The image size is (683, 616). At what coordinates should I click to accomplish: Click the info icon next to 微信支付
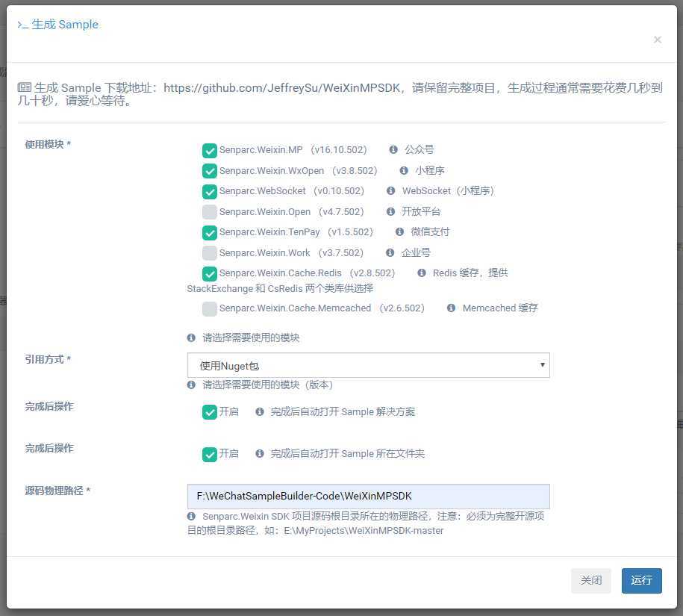pyautogui.click(x=399, y=231)
